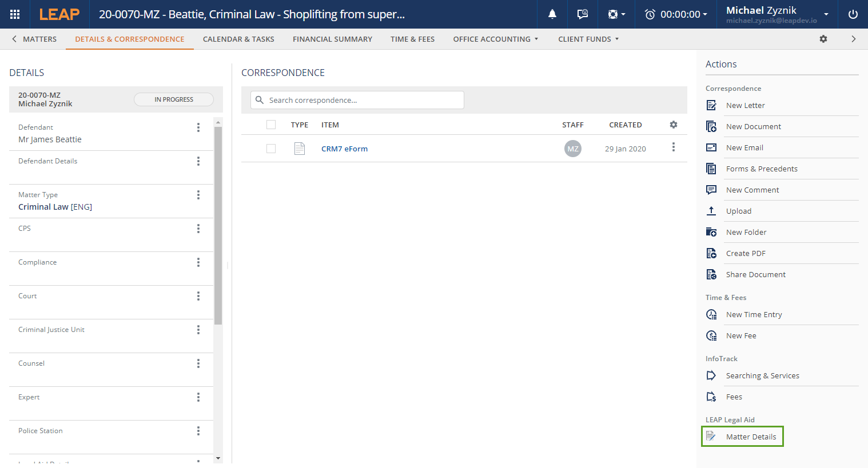The image size is (868, 468).
Task: Click the New Time Entry icon
Action: pyautogui.click(x=711, y=314)
